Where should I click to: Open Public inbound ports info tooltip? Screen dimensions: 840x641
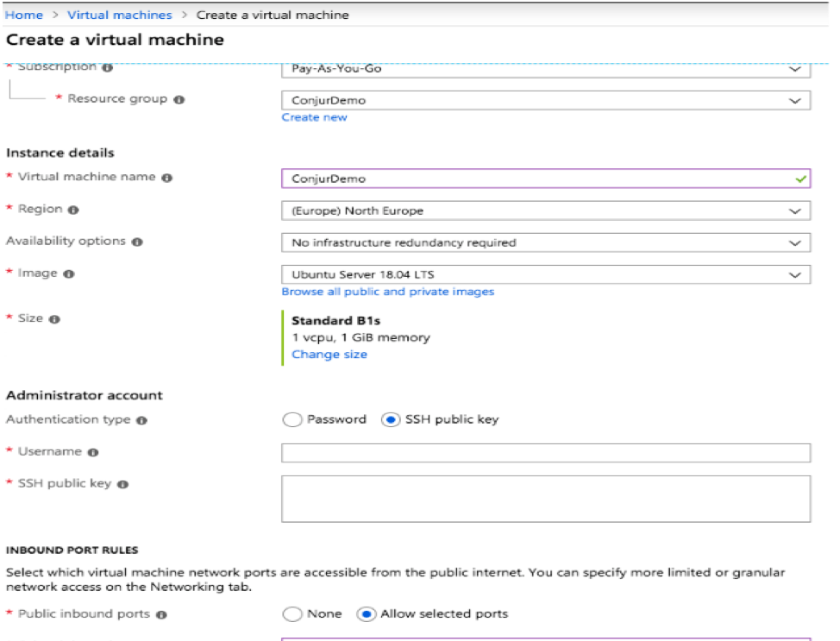click(x=161, y=615)
